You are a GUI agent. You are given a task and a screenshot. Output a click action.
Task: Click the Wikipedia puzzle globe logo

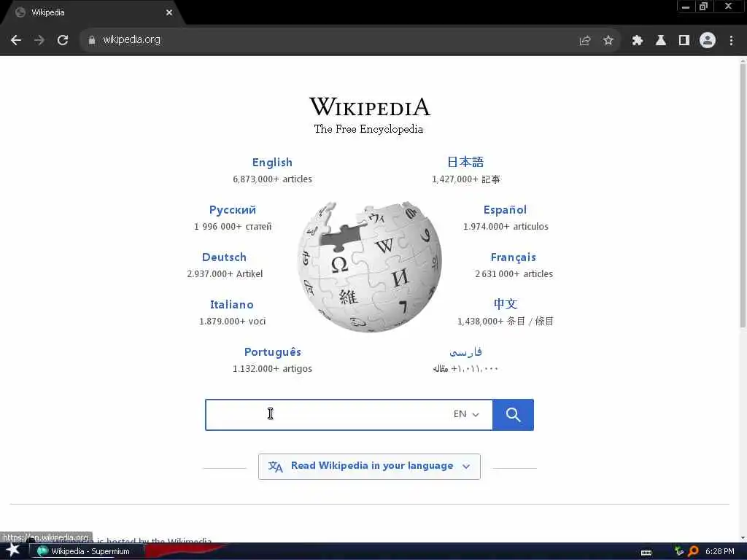(369, 265)
